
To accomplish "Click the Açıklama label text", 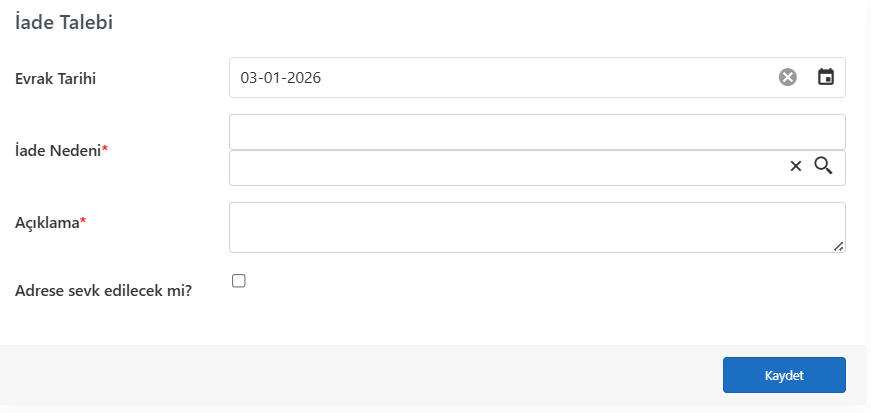I will pos(47,223).
